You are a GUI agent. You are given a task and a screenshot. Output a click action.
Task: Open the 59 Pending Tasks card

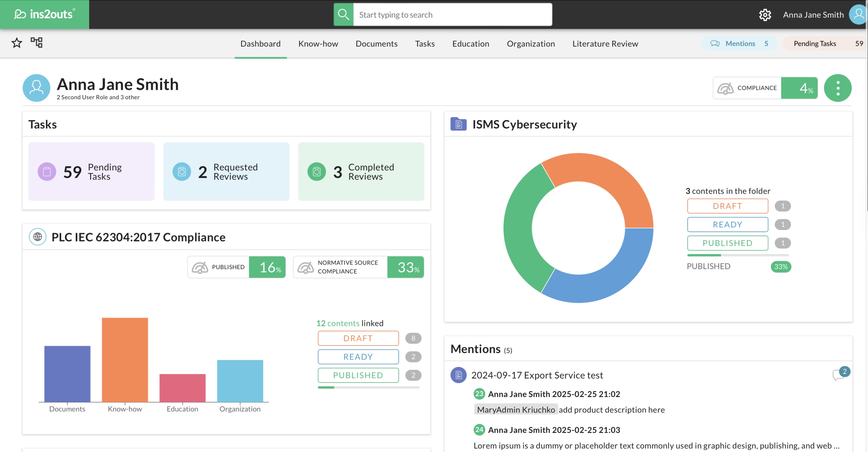tap(92, 172)
